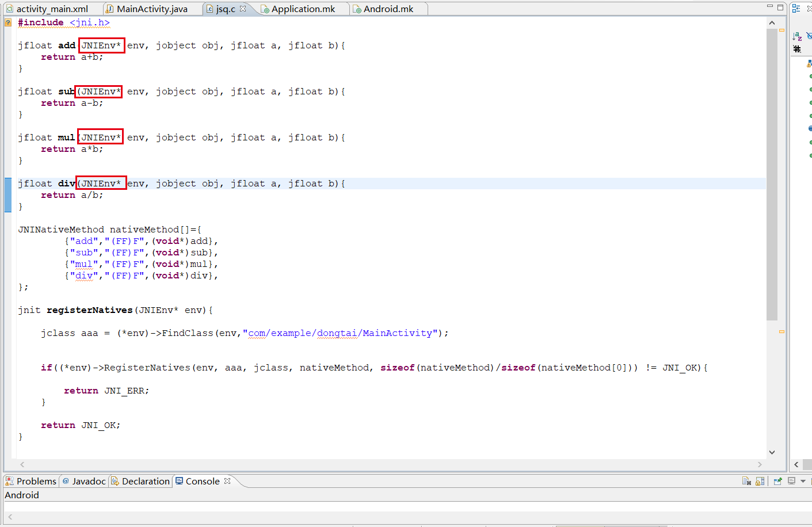This screenshot has height=527, width=812.
Task: Click the hash filter icon in Outline
Action: 797,49
